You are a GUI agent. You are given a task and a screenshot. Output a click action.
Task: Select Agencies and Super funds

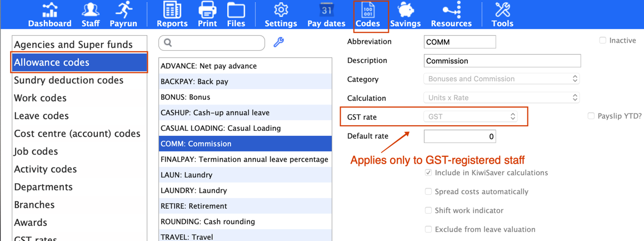79,45
